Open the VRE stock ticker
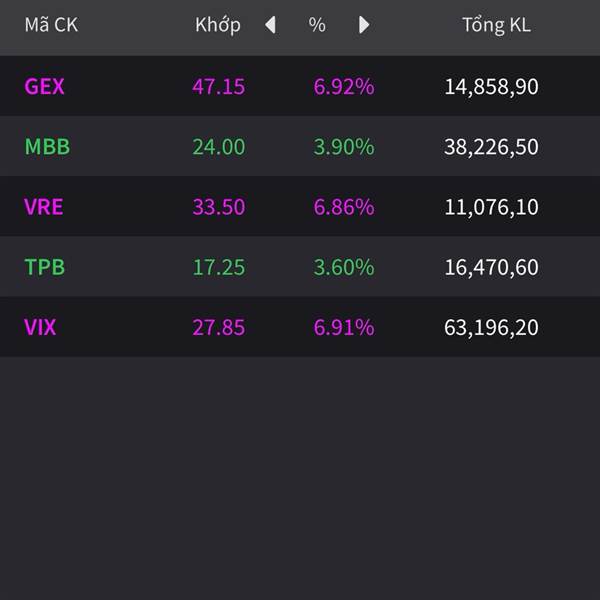Viewport: 600px width, 600px height. (43, 207)
